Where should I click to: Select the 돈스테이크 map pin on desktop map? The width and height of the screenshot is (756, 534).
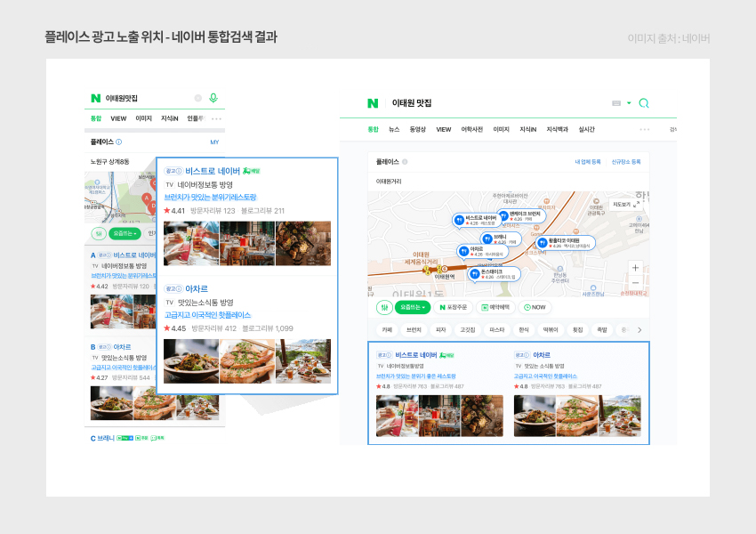[x=495, y=274]
